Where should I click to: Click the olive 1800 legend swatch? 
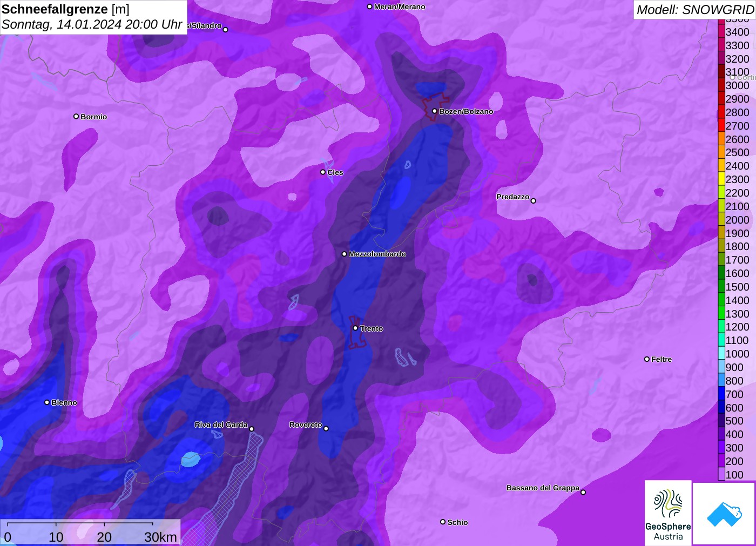click(x=721, y=246)
